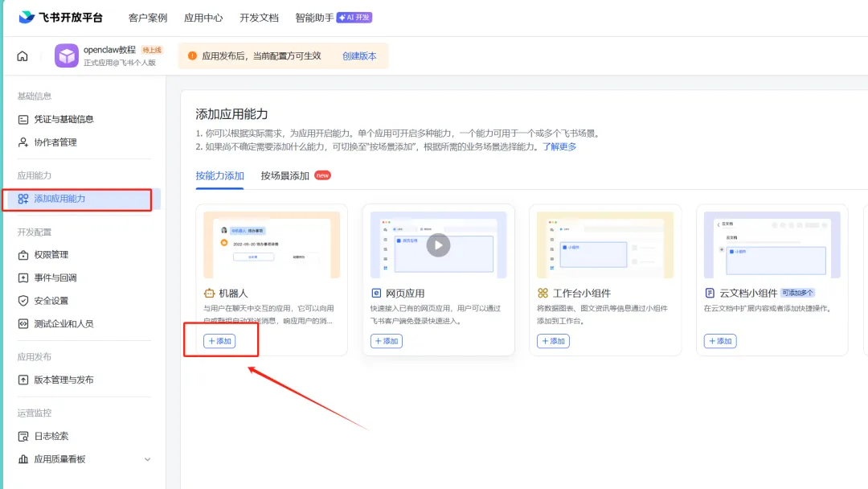Add the 网页应用 capability
The width and height of the screenshot is (868, 489).
click(387, 341)
